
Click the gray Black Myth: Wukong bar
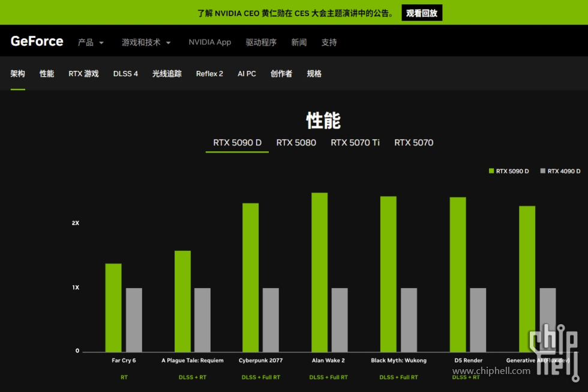(409, 320)
